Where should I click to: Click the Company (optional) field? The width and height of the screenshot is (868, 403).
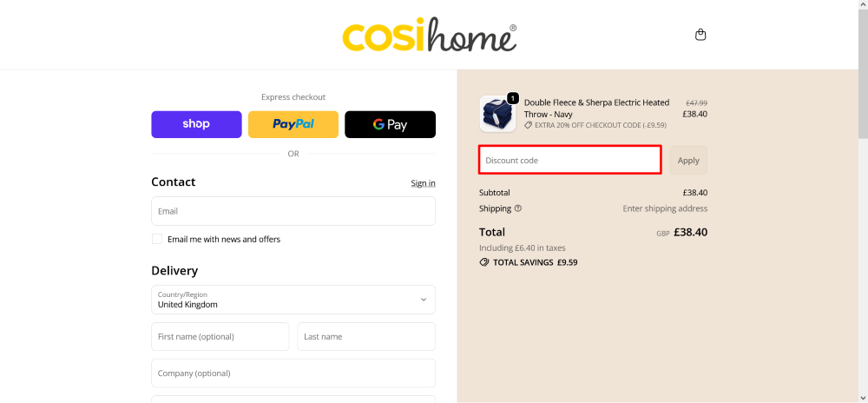click(x=293, y=373)
